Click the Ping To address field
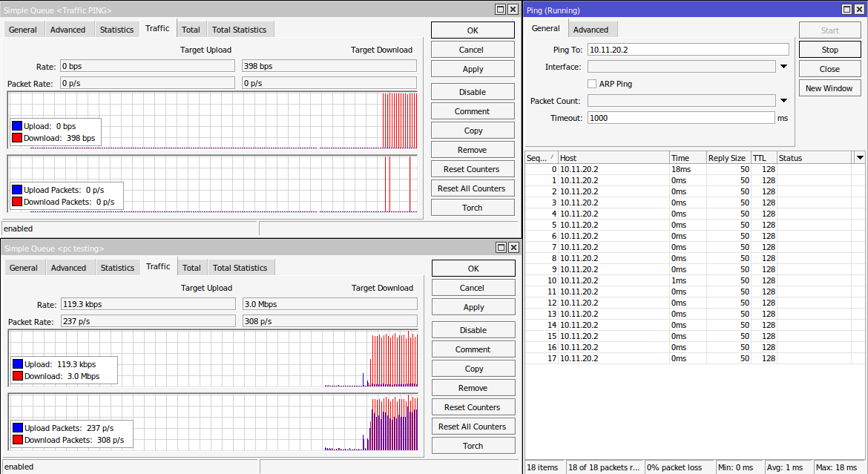The image size is (868, 474). (x=688, y=50)
